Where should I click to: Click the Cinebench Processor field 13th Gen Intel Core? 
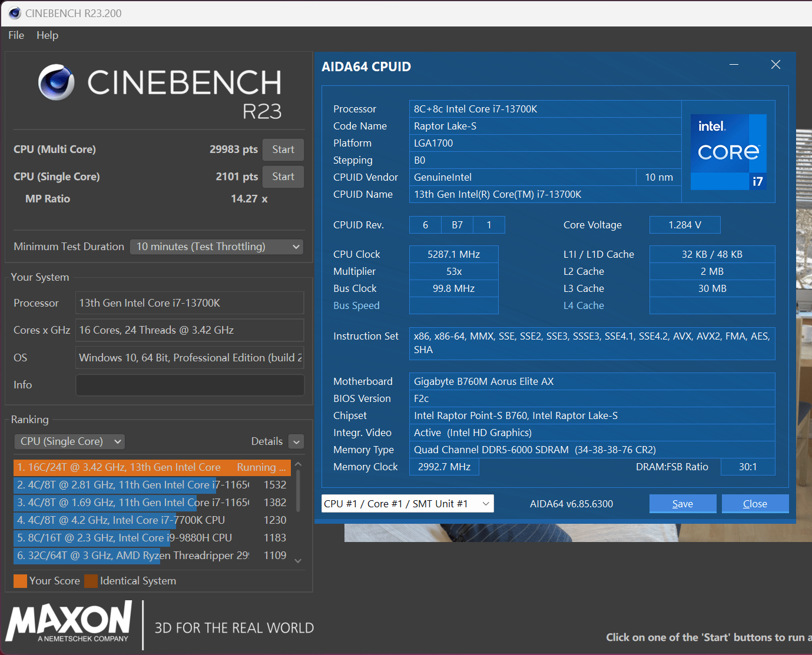point(190,303)
